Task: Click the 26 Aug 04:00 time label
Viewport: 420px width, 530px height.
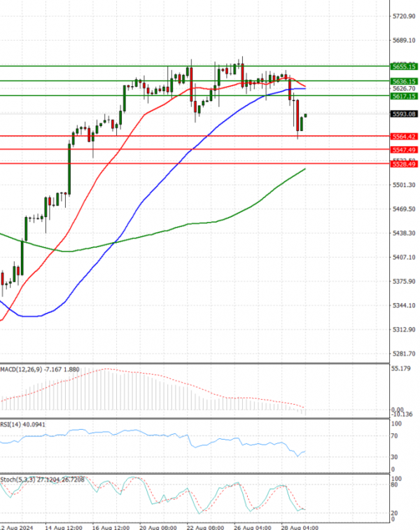Action: pos(253,528)
